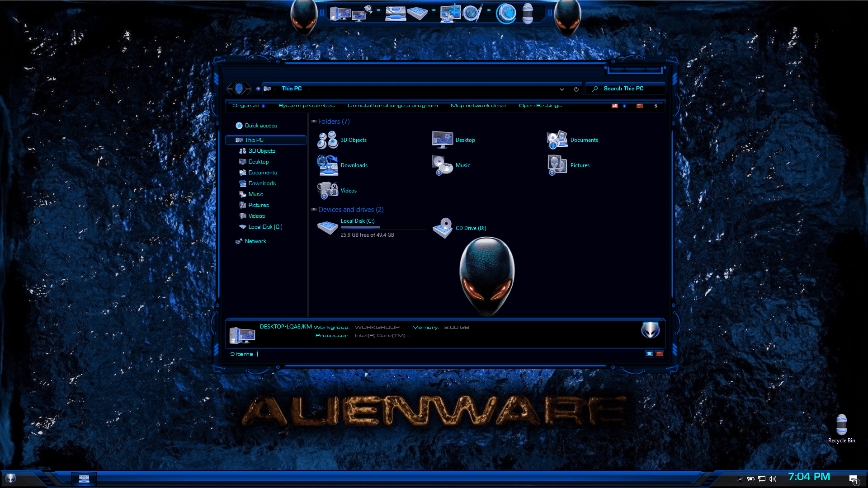Open the address bar history dropdown
The width and height of the screenshot is (868, 488).
pyautogui.click(x=561, y=89)
